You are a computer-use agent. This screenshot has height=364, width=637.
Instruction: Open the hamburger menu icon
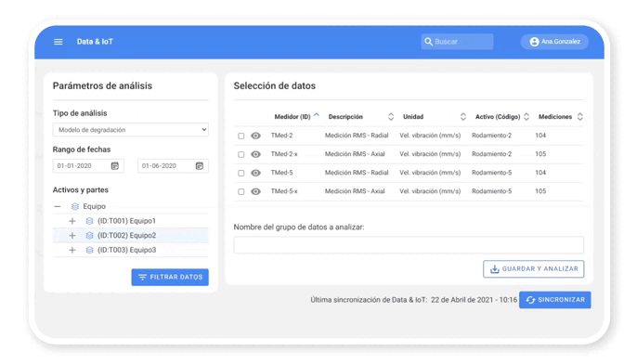click(58, 42)
